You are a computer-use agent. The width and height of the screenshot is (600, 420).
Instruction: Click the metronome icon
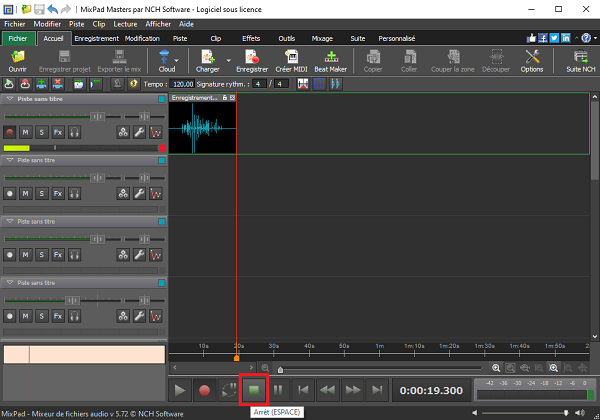click(117, 84)
